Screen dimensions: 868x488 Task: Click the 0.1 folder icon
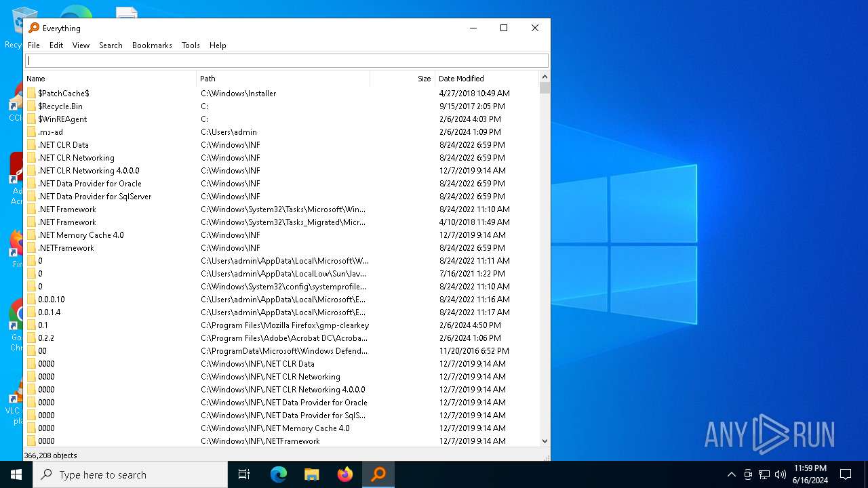pos(31,325)
